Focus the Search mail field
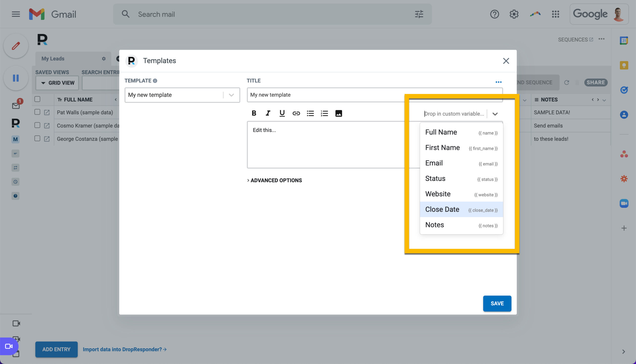Viewport: 636px width, 364px height. [272, 14]
